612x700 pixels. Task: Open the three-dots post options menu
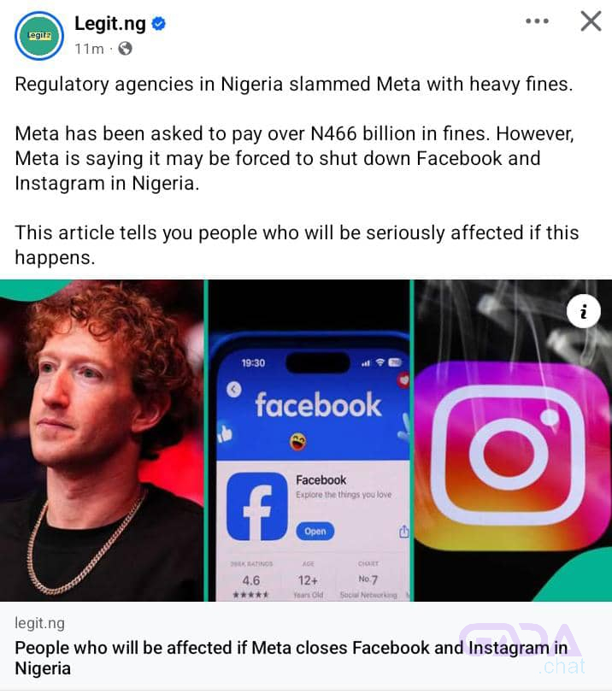click(537, 21)
